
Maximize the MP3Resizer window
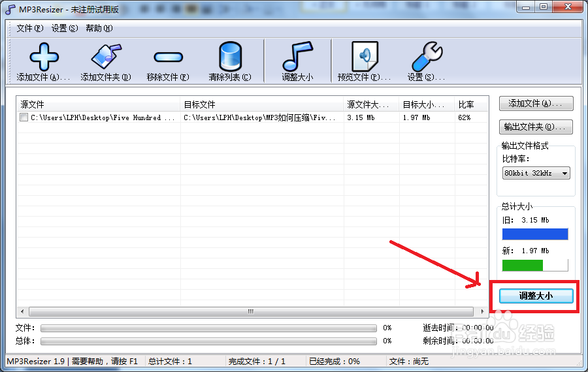(x=544, y=7)
